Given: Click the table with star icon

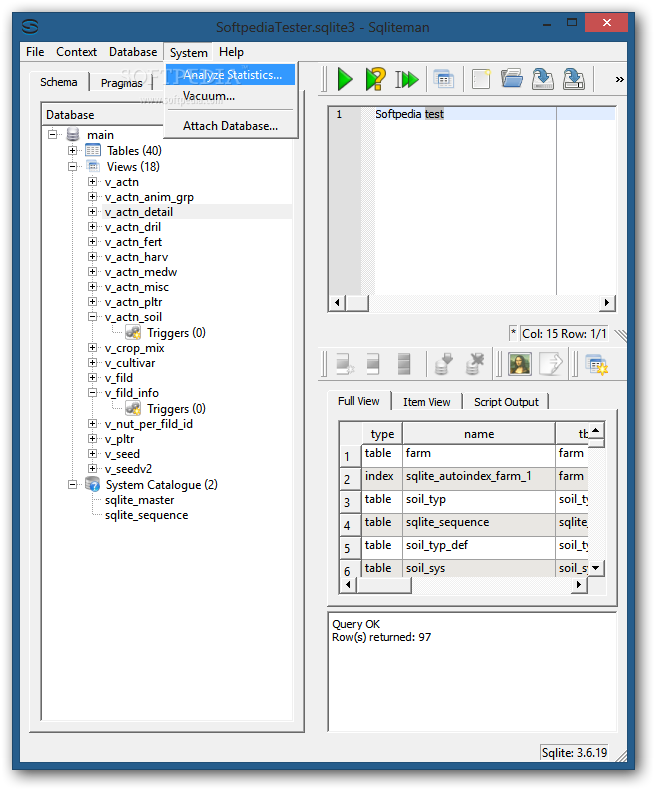Looking at the screenshot, I should point(597,364).
